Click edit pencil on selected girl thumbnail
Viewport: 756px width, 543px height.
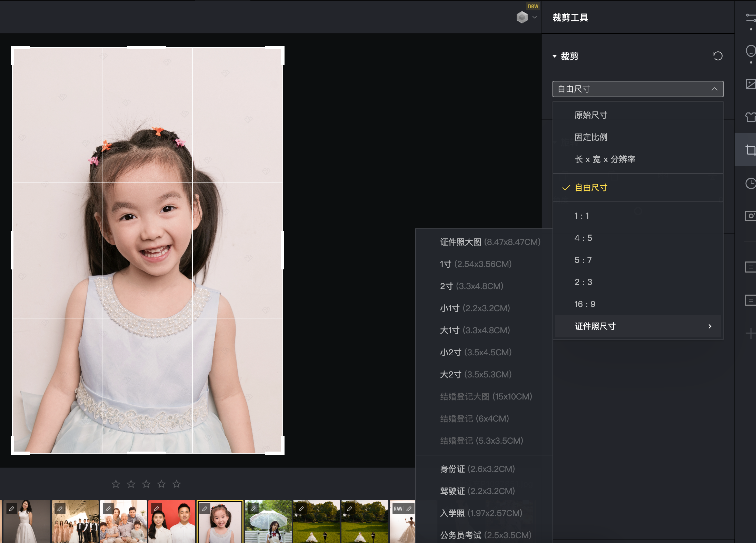tap(205, 509)
